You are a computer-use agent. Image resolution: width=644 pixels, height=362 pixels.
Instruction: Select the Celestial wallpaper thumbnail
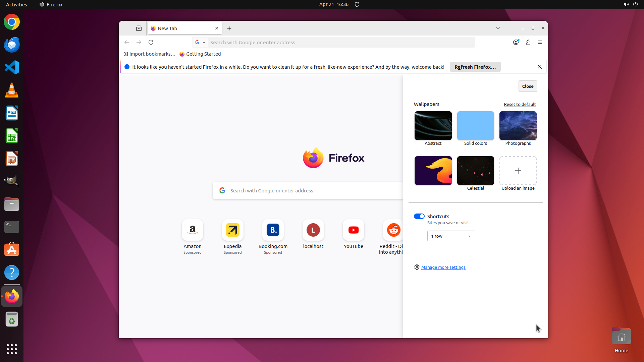click(475, 171)
